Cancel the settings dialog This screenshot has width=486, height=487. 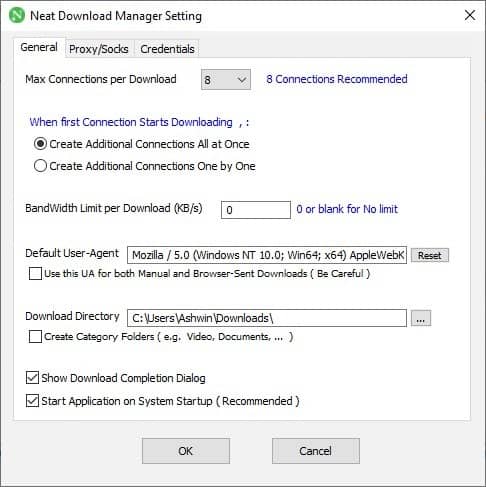tap(316, 451)
